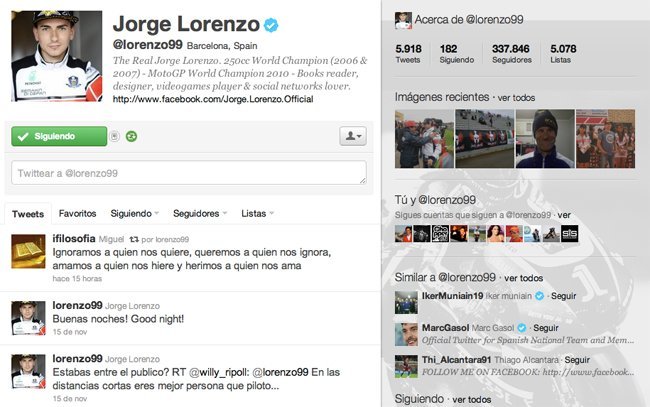Screen dimensions: 650x407
Task: Select the Tweets tab
Action: 28,214
